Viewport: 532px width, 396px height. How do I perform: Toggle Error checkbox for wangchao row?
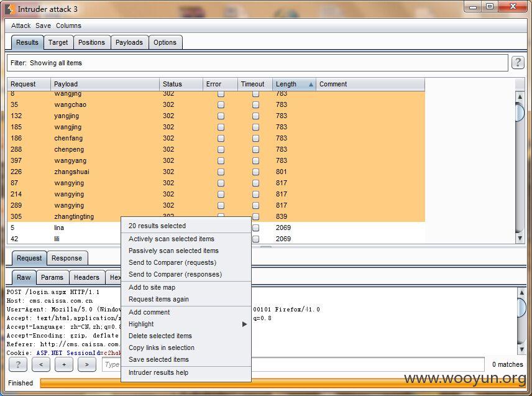pos(221,104)
